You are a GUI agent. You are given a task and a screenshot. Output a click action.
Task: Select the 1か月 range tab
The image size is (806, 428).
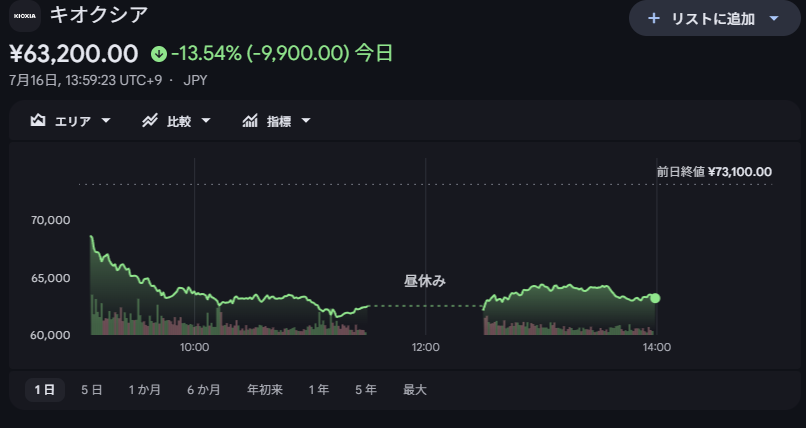click(144, 390)
